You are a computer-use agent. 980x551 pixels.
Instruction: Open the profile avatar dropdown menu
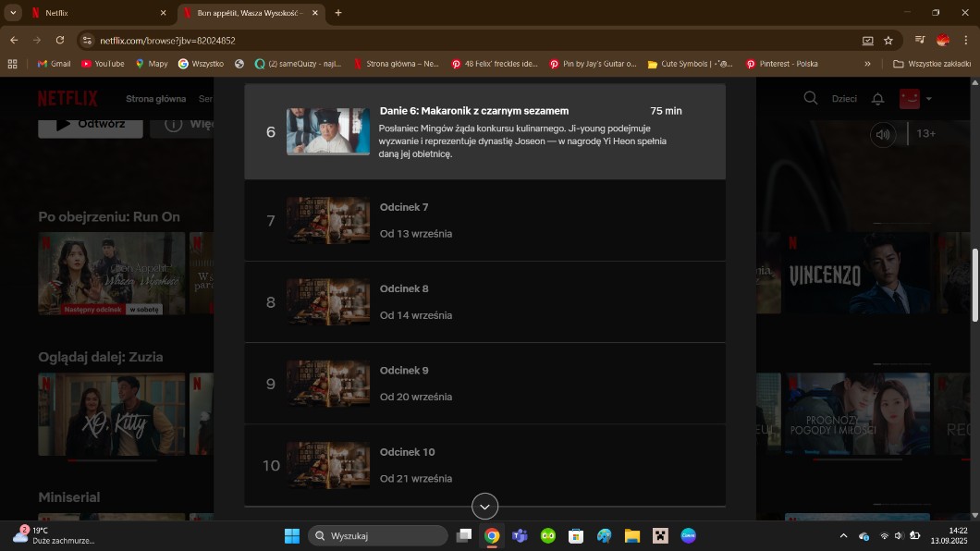pos(914,99)
